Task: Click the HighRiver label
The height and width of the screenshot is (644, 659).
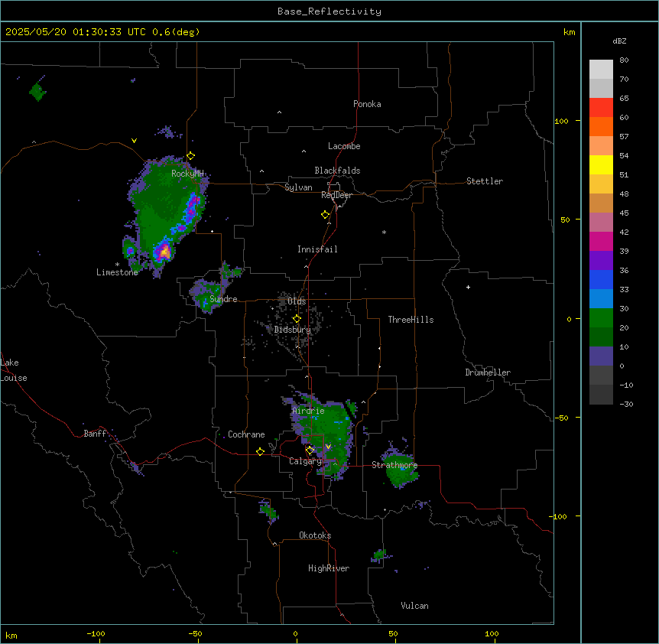Action: click(x=329, y=568)
